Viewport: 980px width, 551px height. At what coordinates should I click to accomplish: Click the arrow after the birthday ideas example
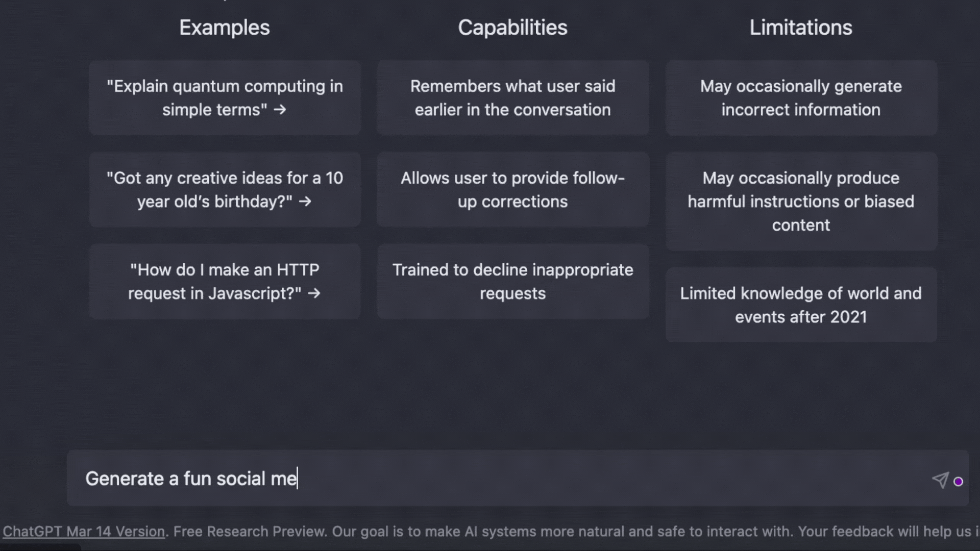coord(305,202)
